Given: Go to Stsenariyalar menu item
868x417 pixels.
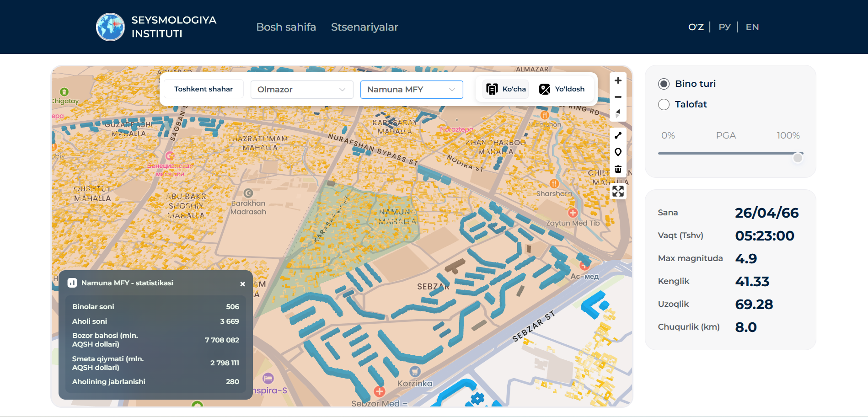Looking at the screenshot, I should pyautogui.click(x=364, y=27).
